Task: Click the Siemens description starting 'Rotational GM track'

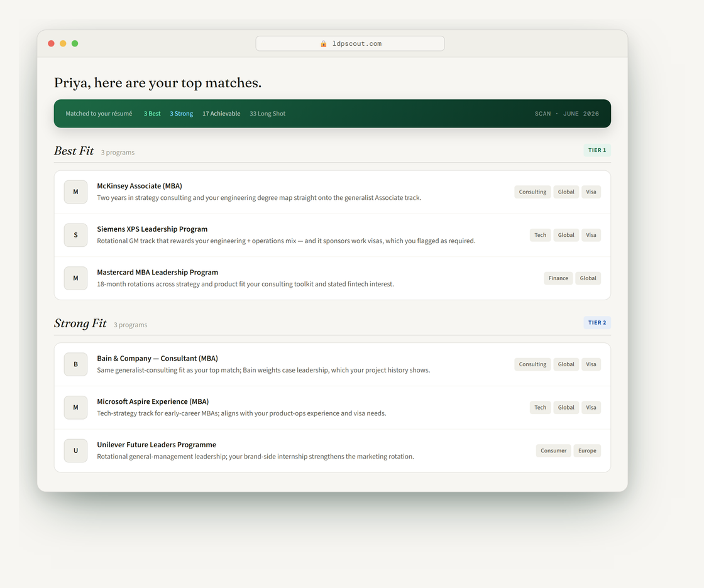Action: tap(286, 241)
